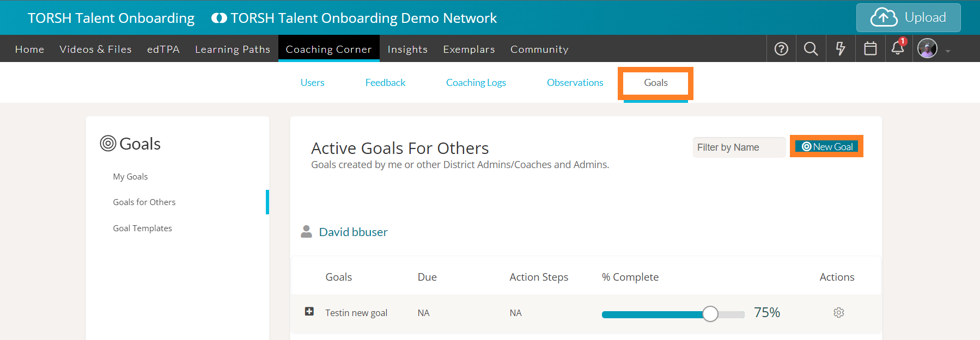Viewport: 980px width, 340px height.
Task: Switch to the Observations tab
Action: pyautogui.click(x=575, y=83)
